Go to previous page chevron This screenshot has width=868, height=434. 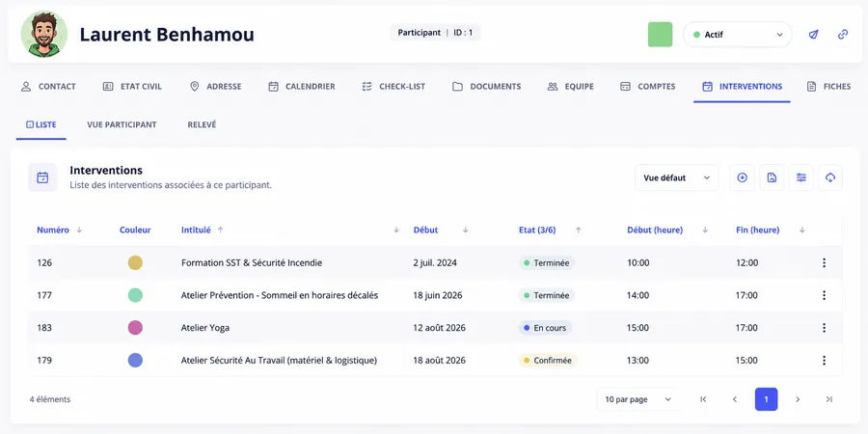tap(735, 399)
